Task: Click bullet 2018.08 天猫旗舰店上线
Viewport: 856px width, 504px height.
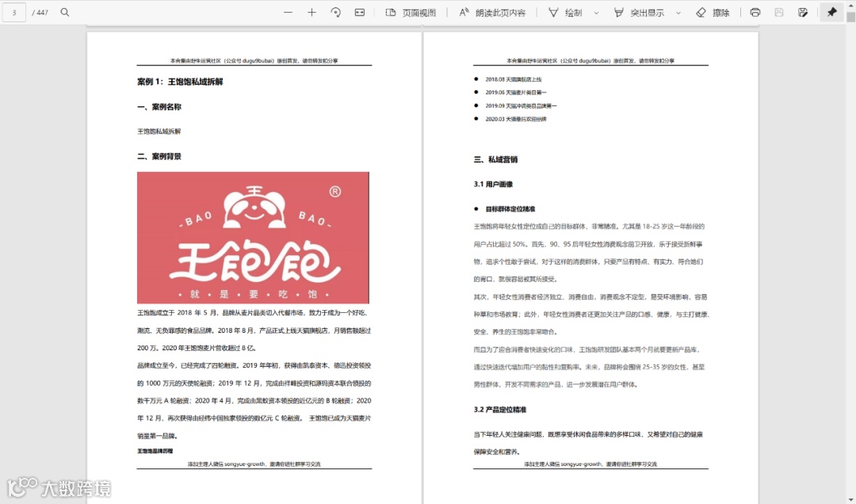Action: point(513,79)
